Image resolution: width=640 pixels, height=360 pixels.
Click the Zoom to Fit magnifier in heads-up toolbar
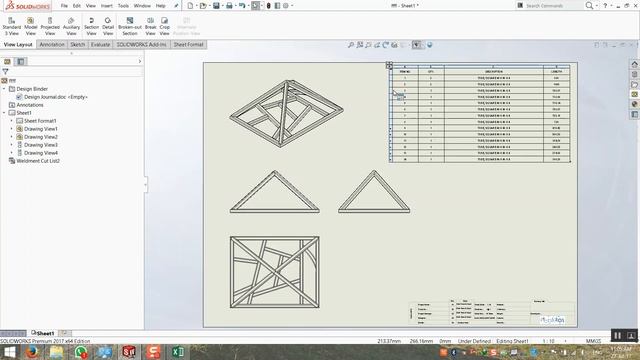[x=351, y=45]
